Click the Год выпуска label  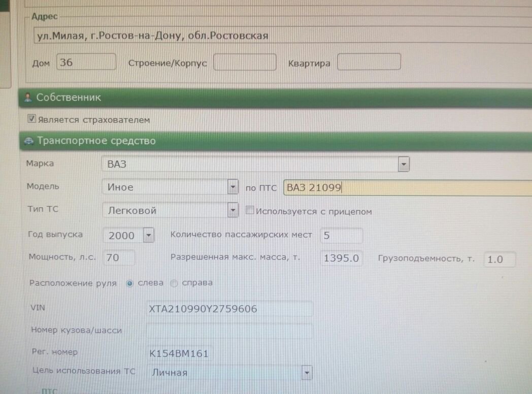(55, 234)
